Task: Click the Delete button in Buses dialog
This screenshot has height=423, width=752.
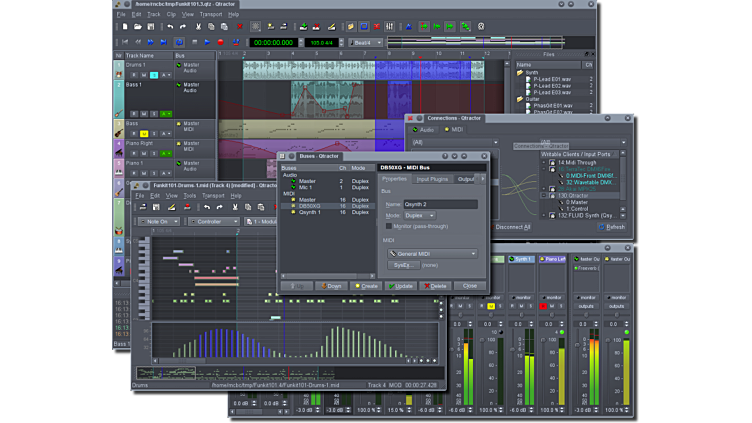Action: [435, 286]
